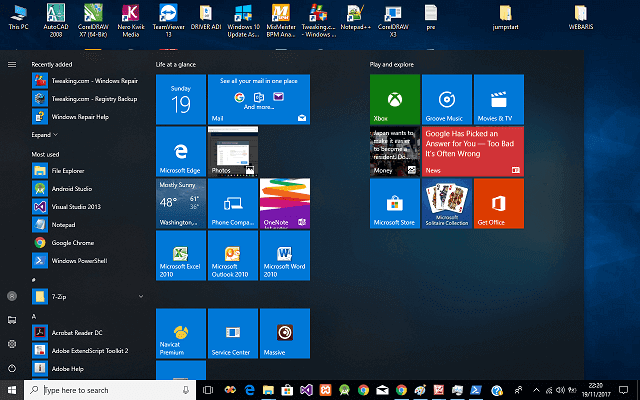
Task: Open the Microsoft Store tile
Action: [x=395, y=203]
